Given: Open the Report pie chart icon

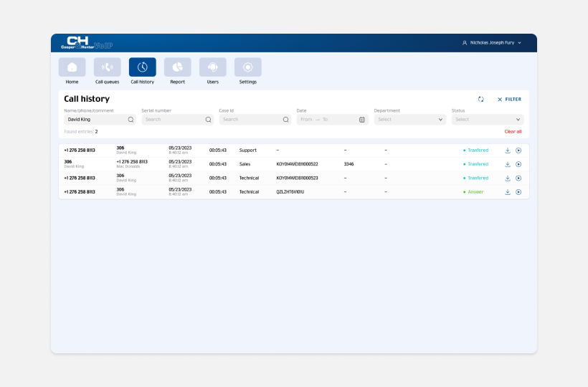Looking at the screenshot, I should pyautogui.click(x=177, y=67).
